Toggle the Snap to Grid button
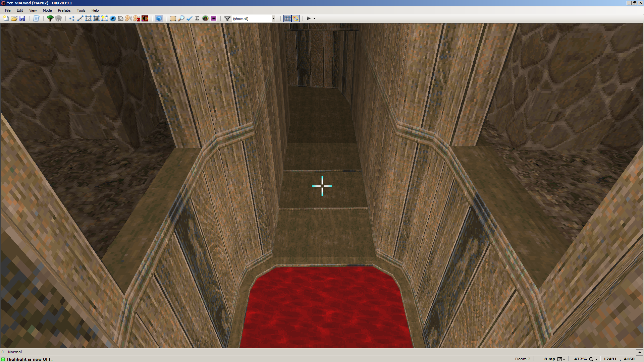This screenshot has height=362, width=644. (x=287, y=18)
